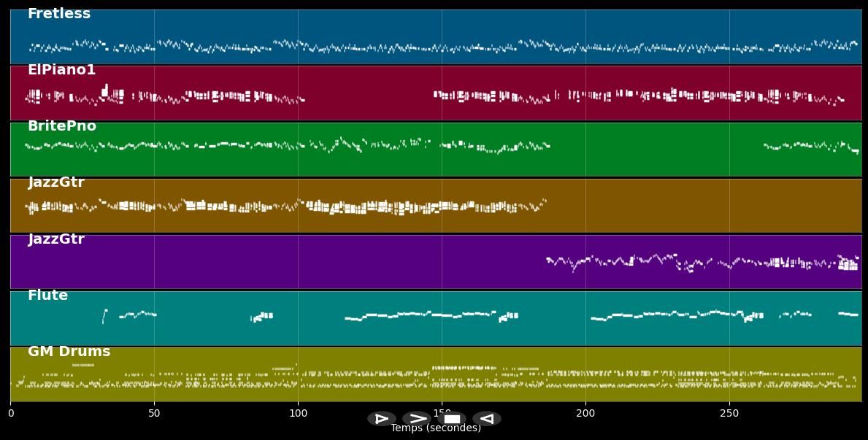Click the left-pointing triangle rewind button

pos(486,419)
